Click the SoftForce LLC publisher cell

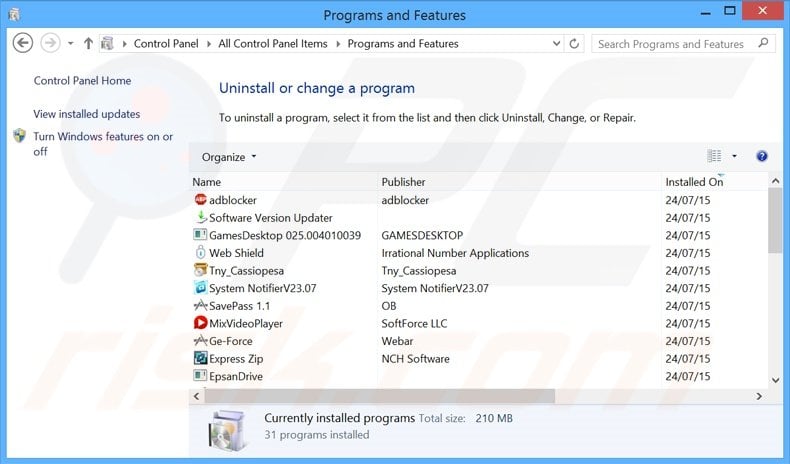pyautogui.click(x=414, y=323)
